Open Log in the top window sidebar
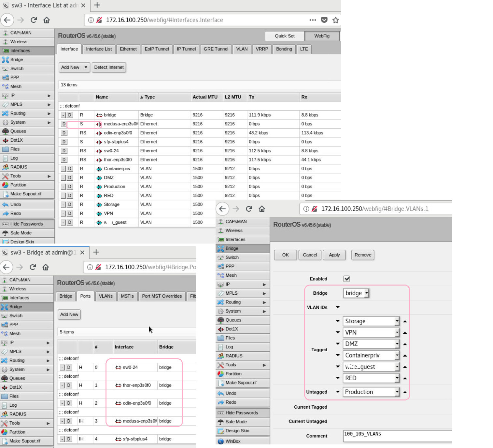Viewport: 493px width, 448px height. point(27,158)
